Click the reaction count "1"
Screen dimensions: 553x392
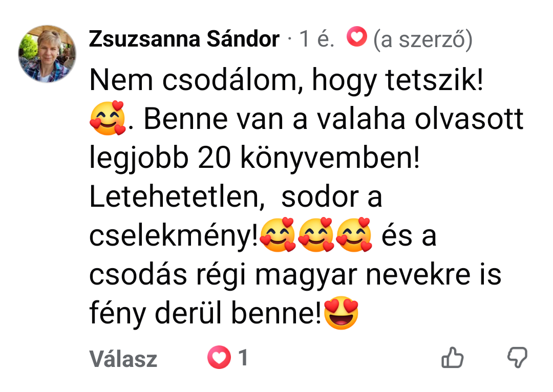[243, 357]
